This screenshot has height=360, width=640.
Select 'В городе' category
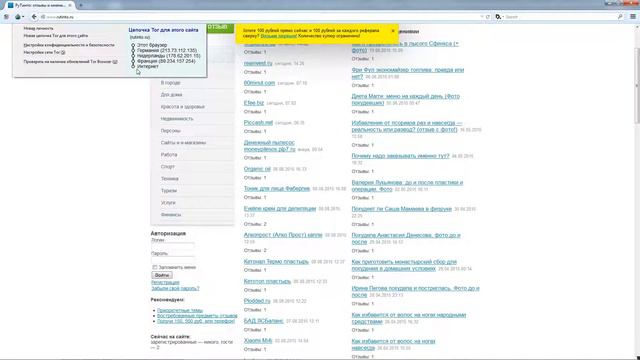pos(171,83)
